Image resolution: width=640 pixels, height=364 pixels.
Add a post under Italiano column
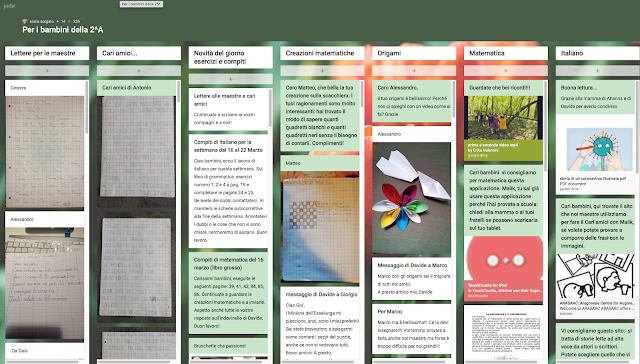tap(598, 71)
